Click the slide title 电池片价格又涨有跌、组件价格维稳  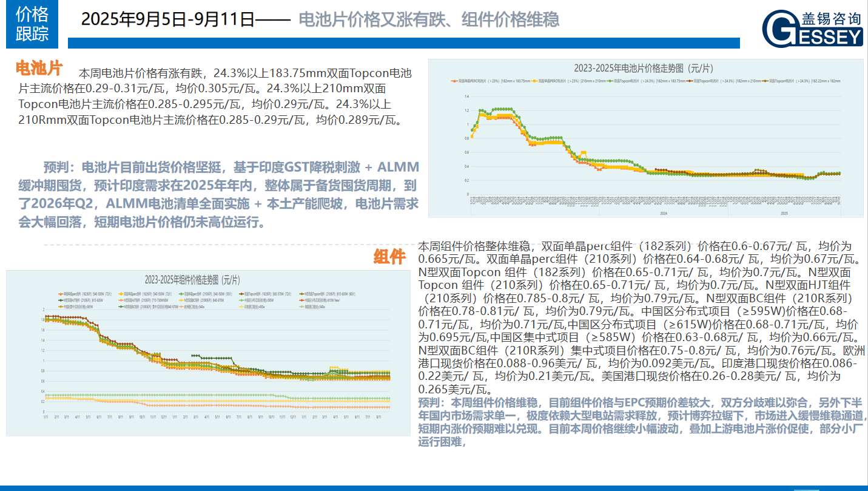click(428, 19)
